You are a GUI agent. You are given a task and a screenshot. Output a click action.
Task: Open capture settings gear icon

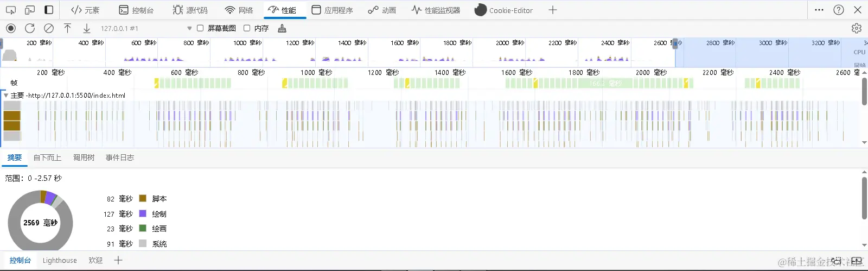857,28
